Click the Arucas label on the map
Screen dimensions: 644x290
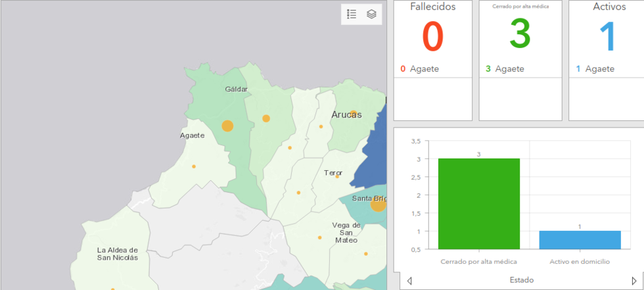pyautogui.click(x=346, y=114)
